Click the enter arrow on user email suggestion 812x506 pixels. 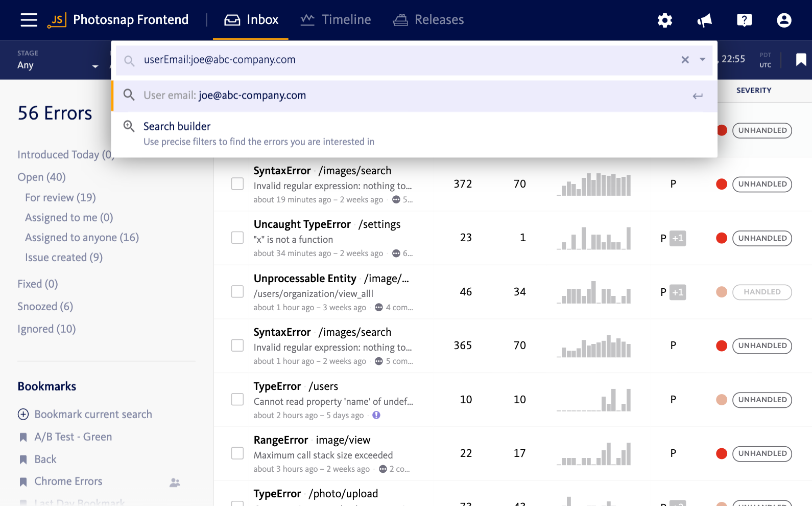698,96
